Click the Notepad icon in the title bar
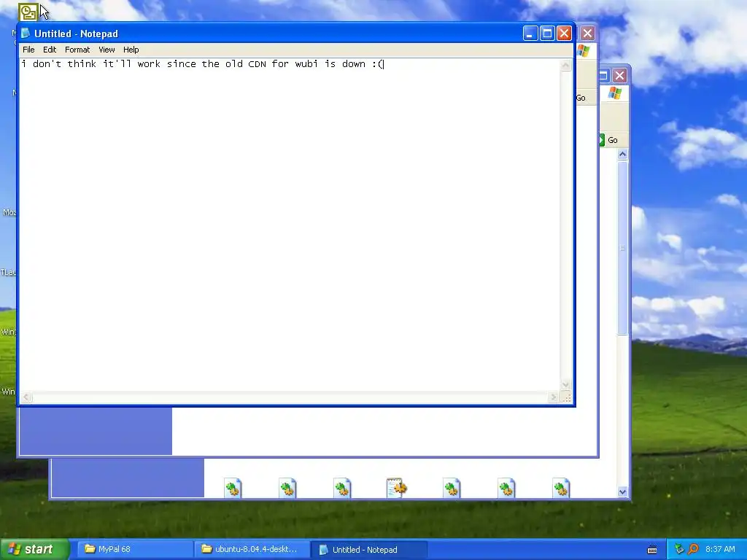 (x=26, y=34)
